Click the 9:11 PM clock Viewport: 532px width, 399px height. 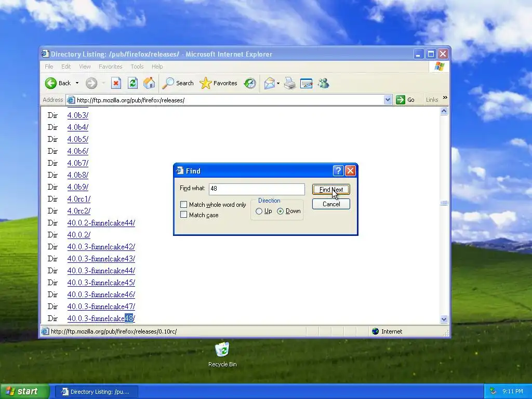tap(513, 392)
